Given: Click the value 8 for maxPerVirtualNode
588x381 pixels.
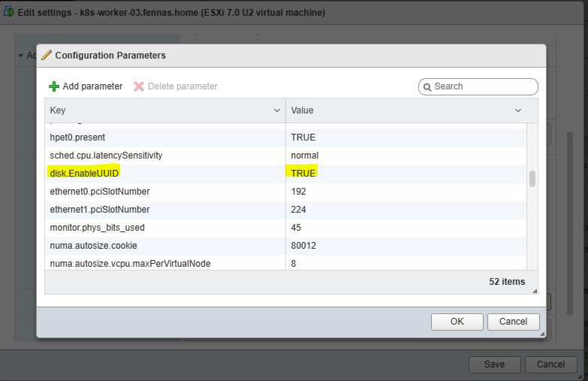Looking at the screenshot, I should tap(294, 264).
